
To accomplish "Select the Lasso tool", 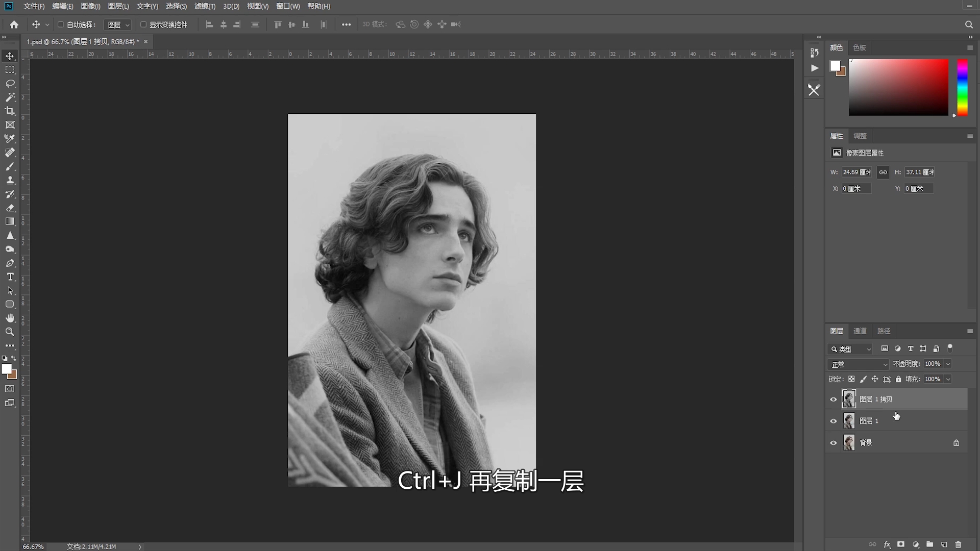I will [10, 83].
